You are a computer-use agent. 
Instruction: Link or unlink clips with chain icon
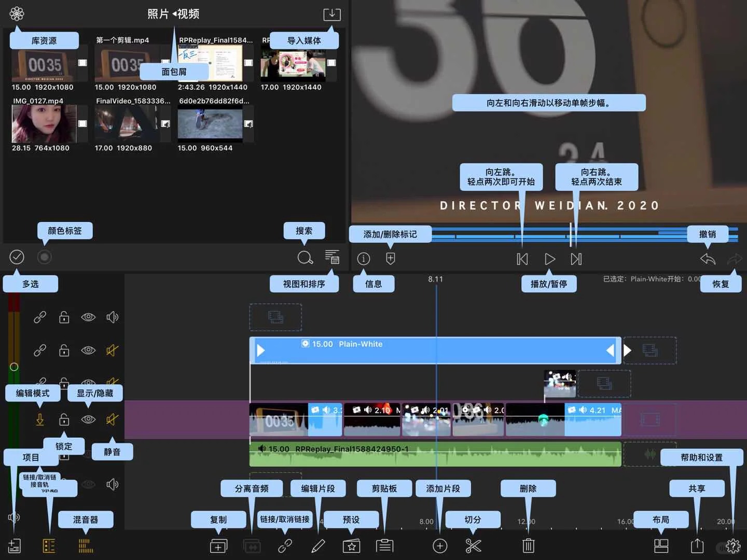tap(285, 546)
